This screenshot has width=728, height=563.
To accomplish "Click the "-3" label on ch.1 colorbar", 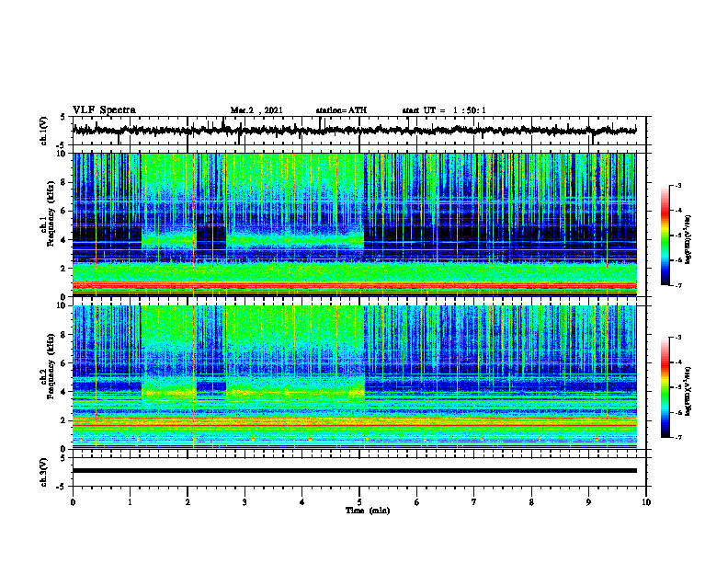I will pos(678,186).
